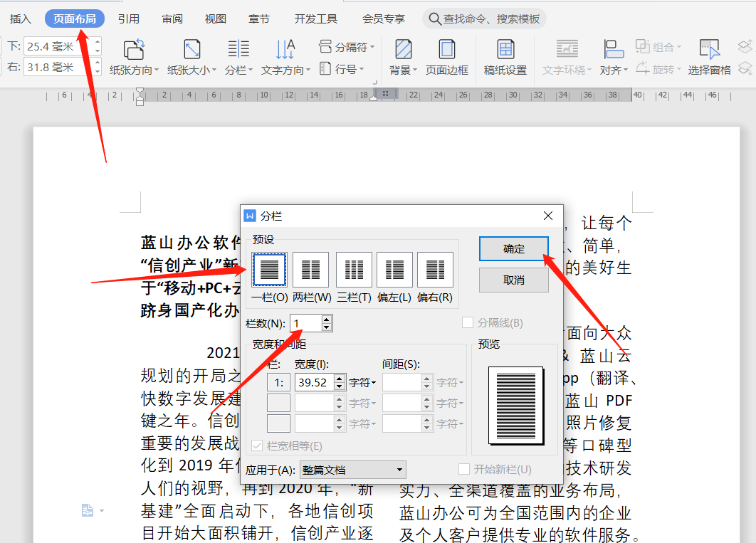
Task: Decrease the 栏数 column count
Action: tap(327, 327)
